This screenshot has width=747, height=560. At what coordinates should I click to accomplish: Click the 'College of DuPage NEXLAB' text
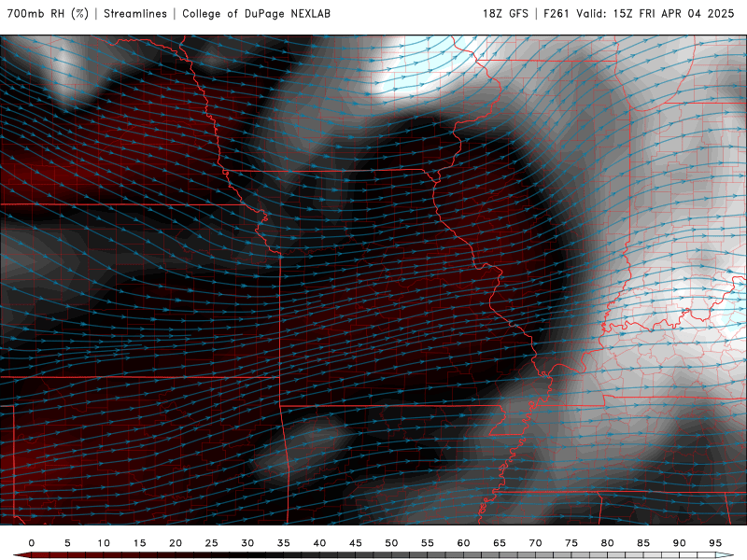click(256, 14)
